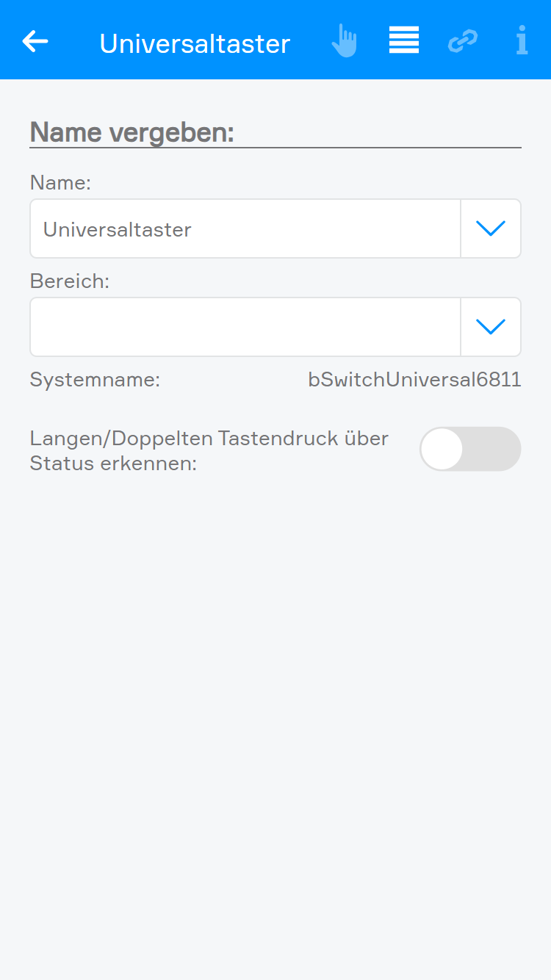The width and height of the screenshot is (551, 980).
Task: Click the 'Name vergeben:' section heading
Action: pyautogui.click(x=132, y=132)
